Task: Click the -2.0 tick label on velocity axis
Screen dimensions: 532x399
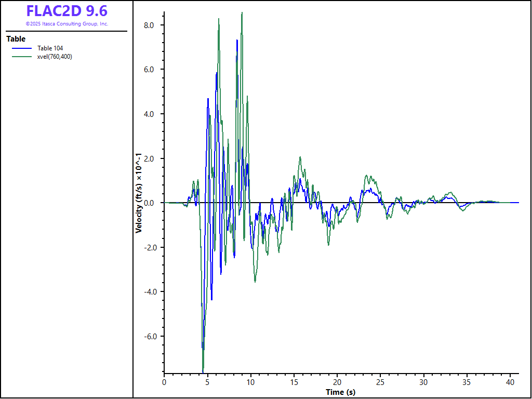Action: click(x=151, y=247)
